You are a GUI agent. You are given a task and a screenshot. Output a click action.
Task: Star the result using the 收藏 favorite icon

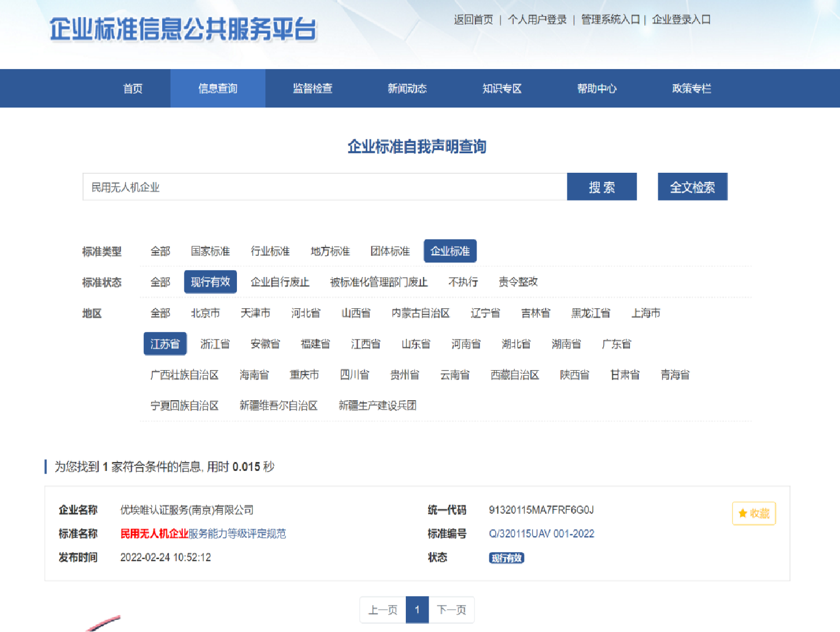tap(753, 513)
